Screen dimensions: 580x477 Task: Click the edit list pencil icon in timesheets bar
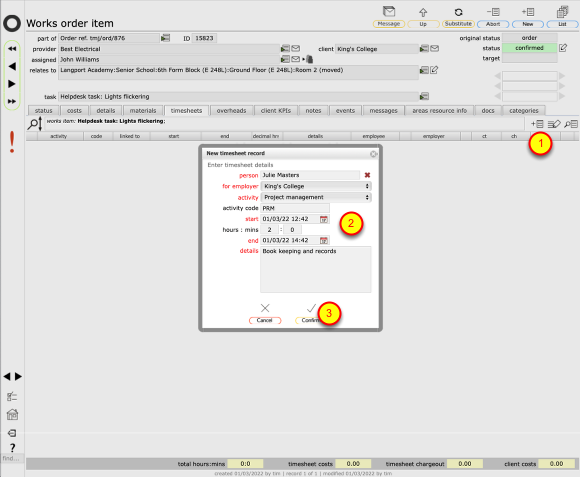point(554,124)
